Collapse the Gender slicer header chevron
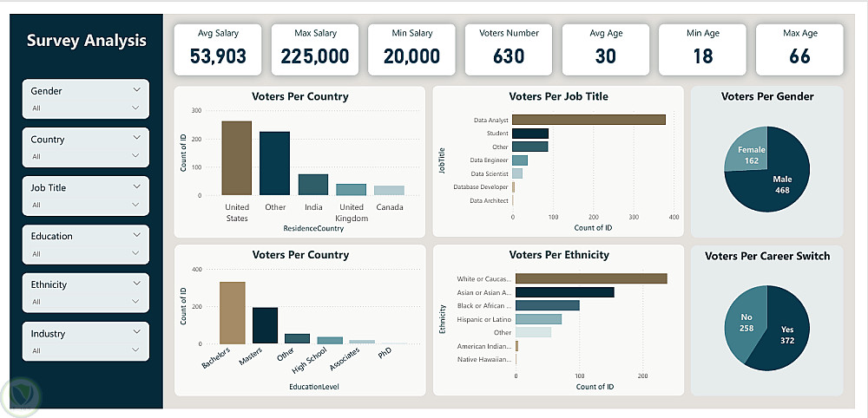The height and width of the screenshot is (418, 868). click(137, 89)
